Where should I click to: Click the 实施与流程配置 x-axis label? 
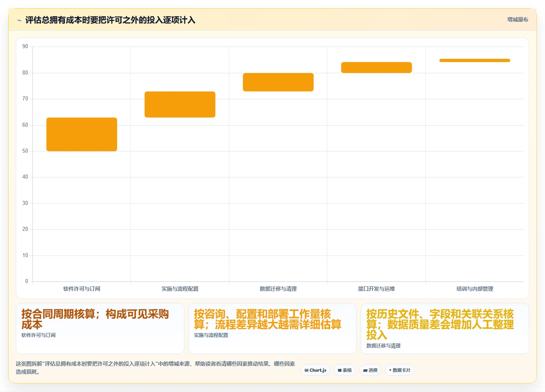click(x=180, y=289)
